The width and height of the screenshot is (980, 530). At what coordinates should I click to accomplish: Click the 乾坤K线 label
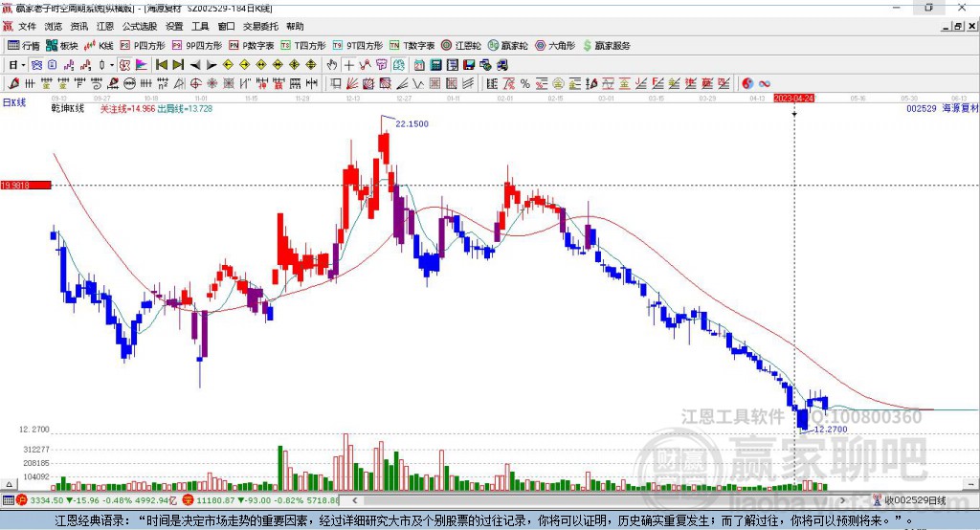coord(68,109)
